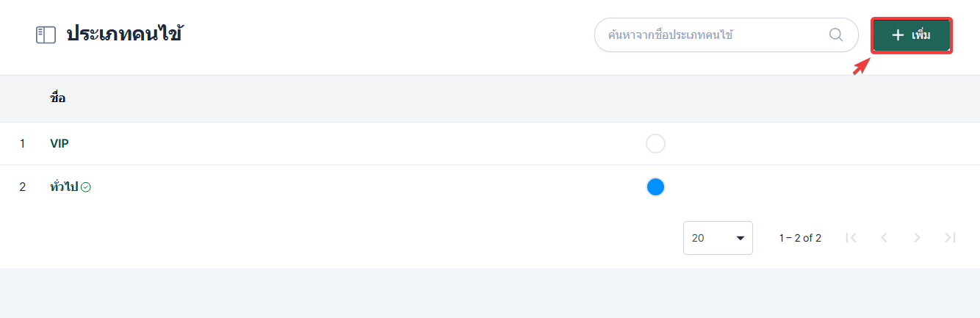Click the ประเภทคนไข้ page heading
Image resolution: width=980 pixels, height=318 pixels.
pyautogui.click(x=125, y=34)
